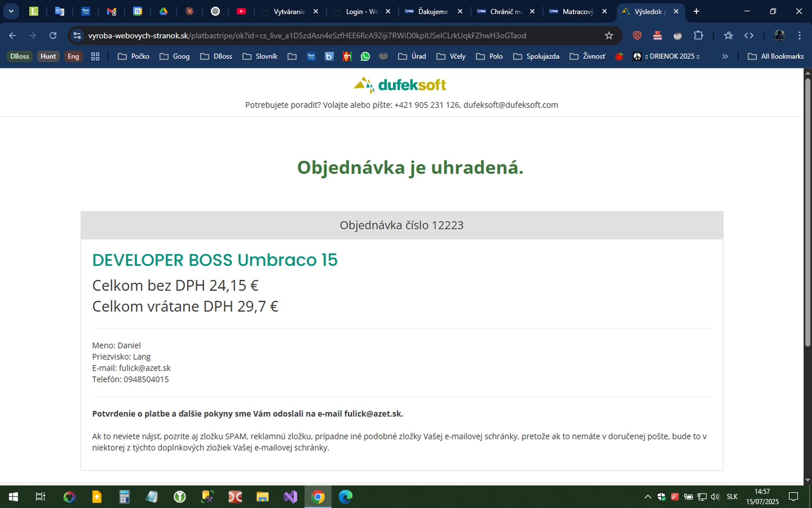Open Chrome's three-dot menu
This screenshot has height=508, width=812.
[x=799, y=36]
